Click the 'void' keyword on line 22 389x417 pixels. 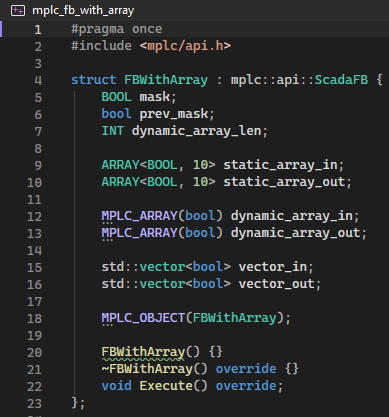coord(117,386)
